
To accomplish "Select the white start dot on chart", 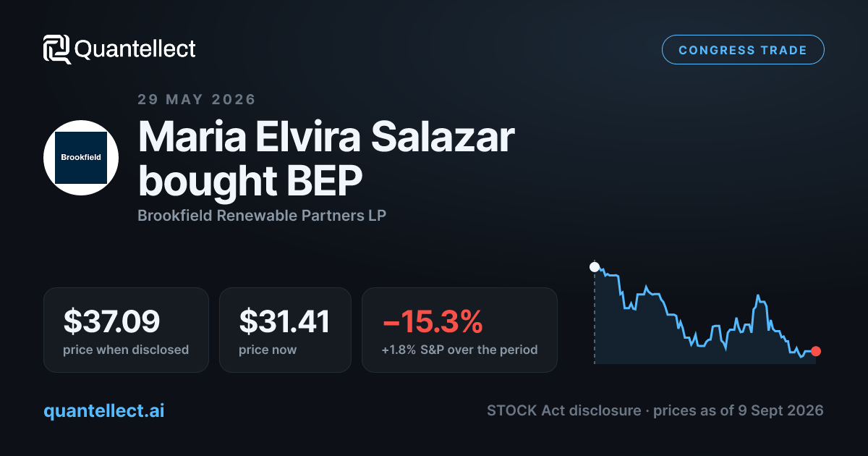I will [x=595, y=267].
